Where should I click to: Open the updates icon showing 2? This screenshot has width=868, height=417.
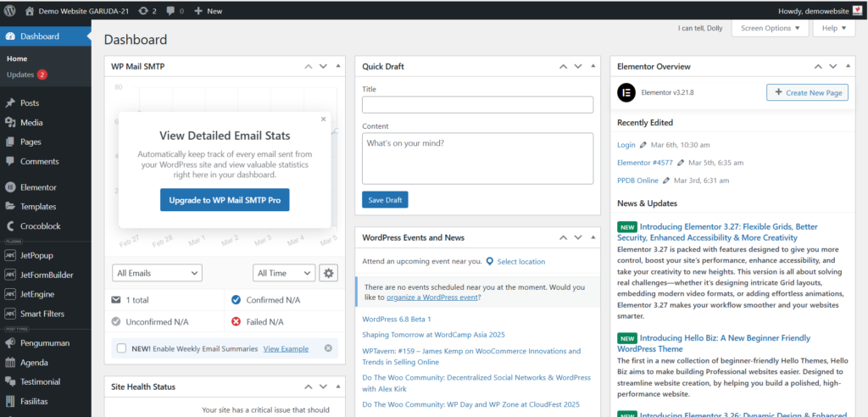(x=144, y=10)
